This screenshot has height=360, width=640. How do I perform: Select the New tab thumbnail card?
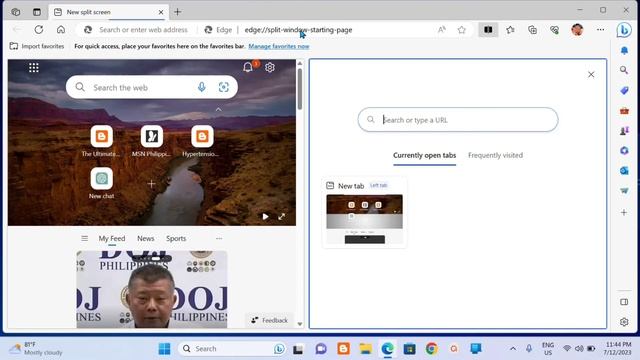[x=364, y=213]
